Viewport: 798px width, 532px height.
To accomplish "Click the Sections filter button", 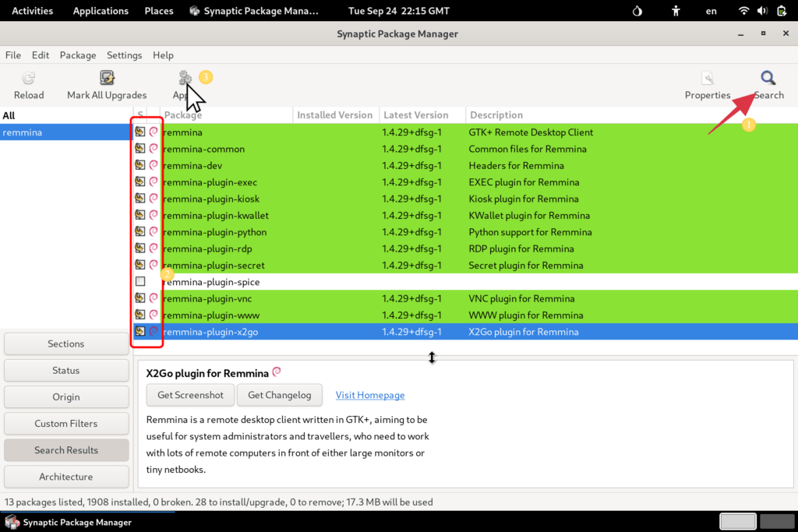I will pos(66,344).
